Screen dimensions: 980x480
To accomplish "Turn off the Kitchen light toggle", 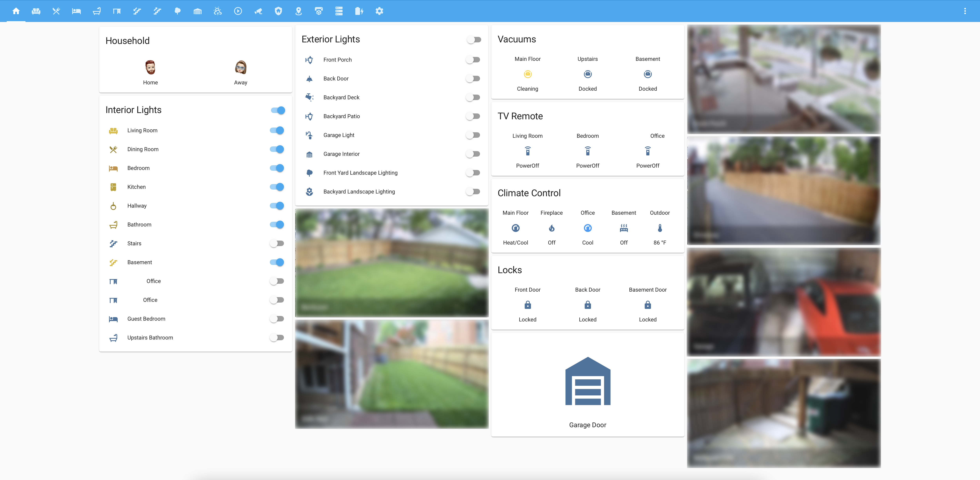I will click(x=277, y=187).
